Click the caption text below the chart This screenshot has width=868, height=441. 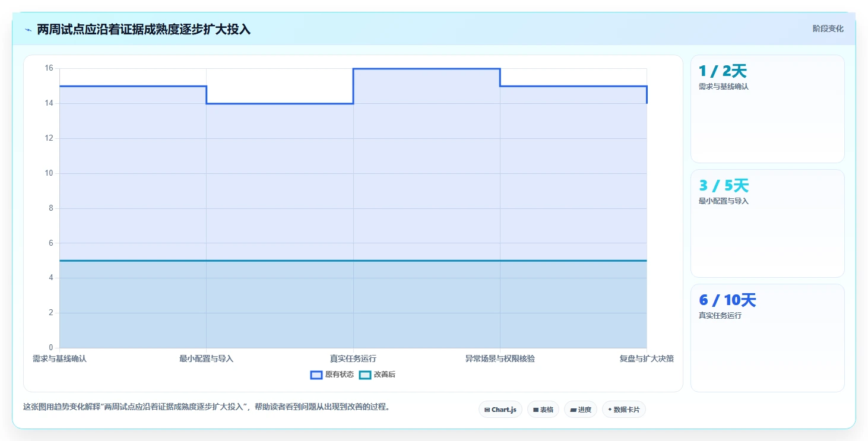206,407
